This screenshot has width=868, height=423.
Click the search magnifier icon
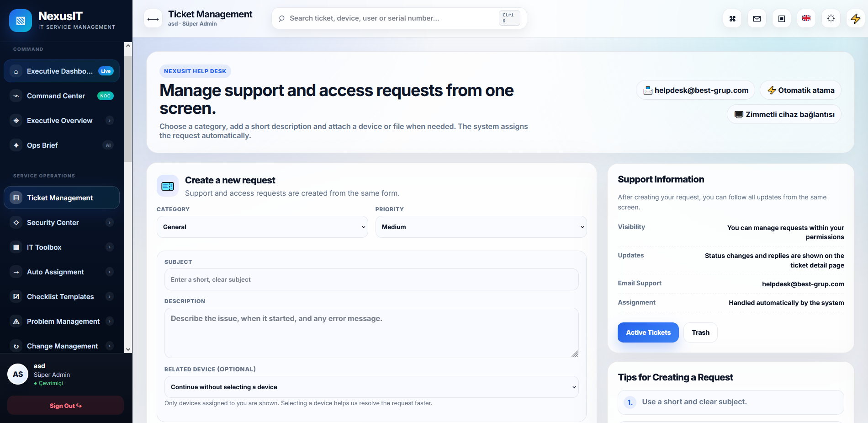[x=281, y=19]
